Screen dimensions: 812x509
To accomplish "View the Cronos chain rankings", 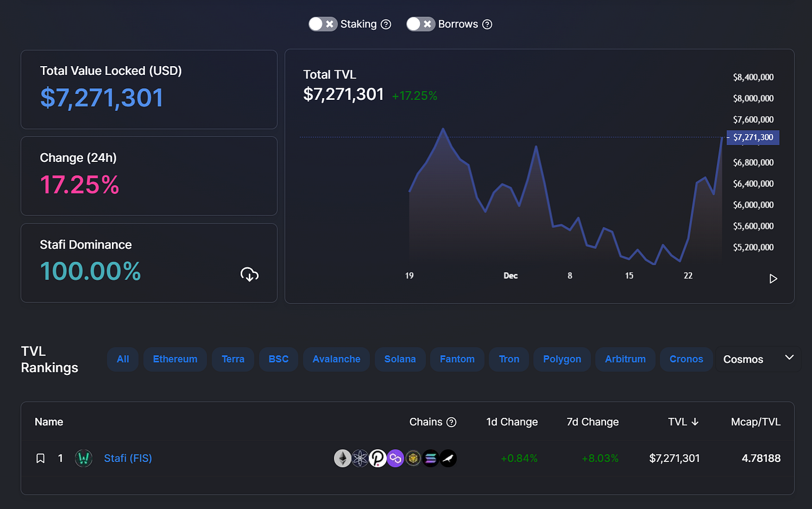I will pos(687,359).
